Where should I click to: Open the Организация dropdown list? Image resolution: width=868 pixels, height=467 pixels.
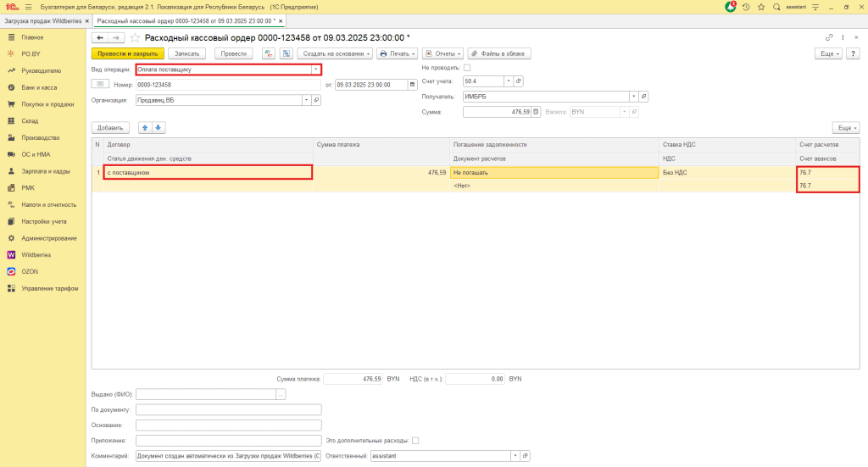coord(307,100)
